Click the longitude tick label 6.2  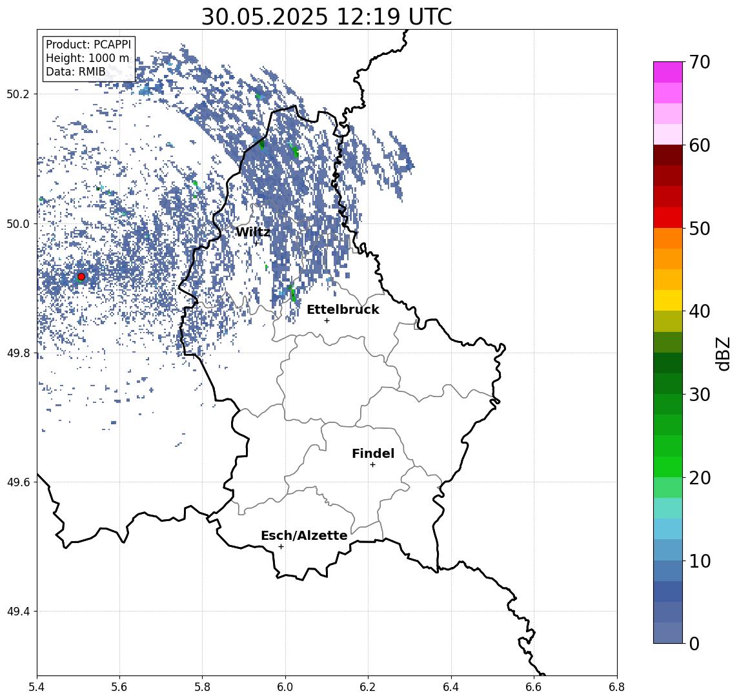(368, 687)
